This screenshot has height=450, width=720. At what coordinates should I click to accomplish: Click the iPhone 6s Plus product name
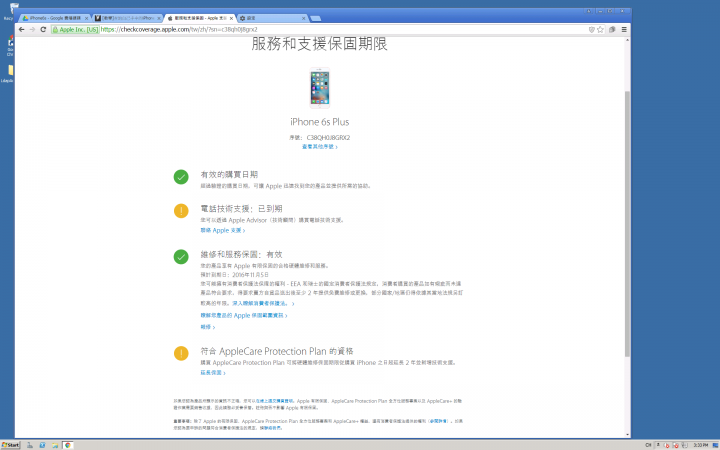pos(320,122)
